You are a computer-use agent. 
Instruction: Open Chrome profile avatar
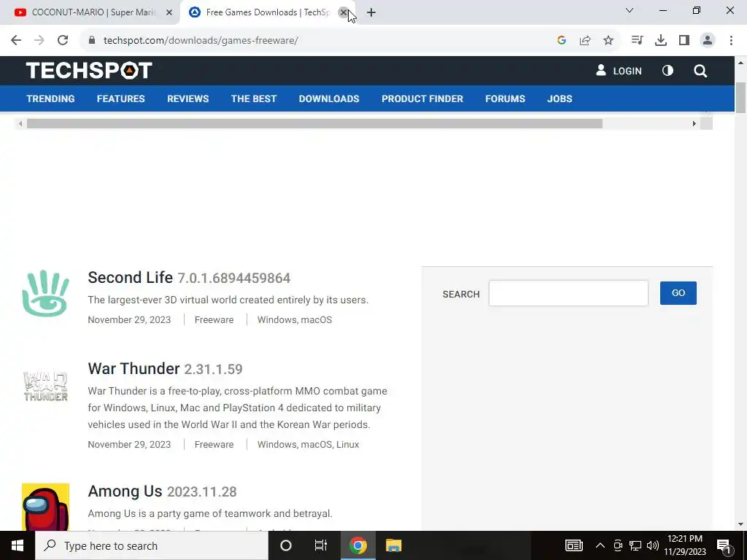[x=708, y=41]
